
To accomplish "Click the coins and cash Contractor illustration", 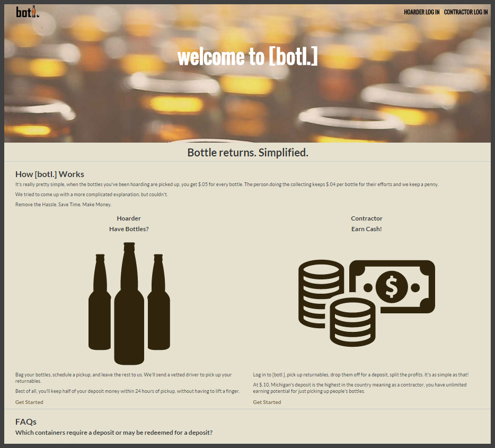I will click(x=367, y=303).
